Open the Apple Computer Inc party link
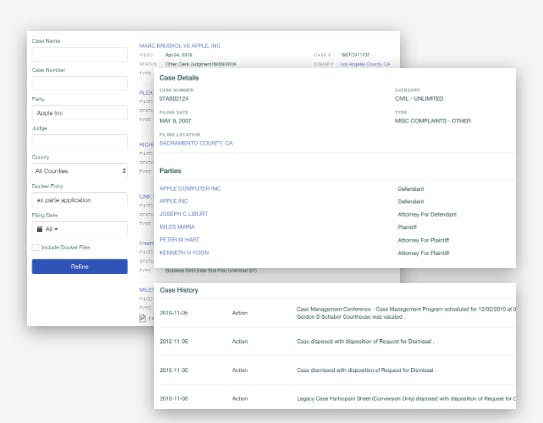The image size is (543, 423). pyautogui.click(x=190, y=188)
